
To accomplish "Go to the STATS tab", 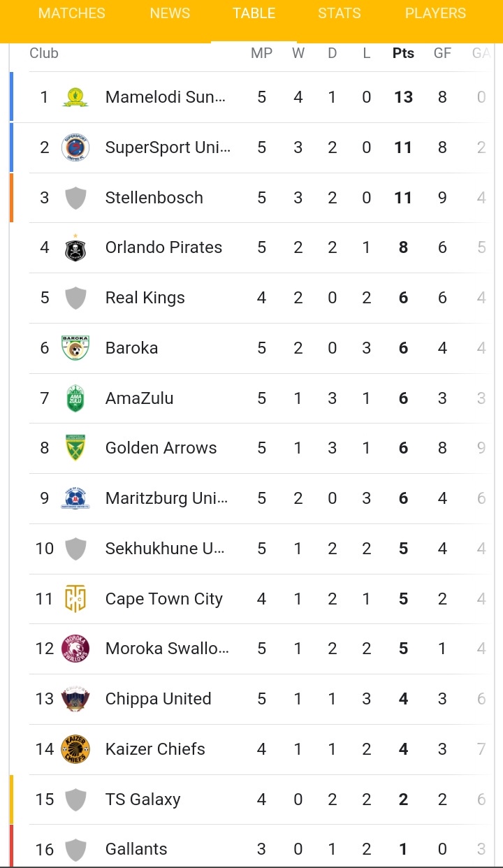I will click(340, 13).
